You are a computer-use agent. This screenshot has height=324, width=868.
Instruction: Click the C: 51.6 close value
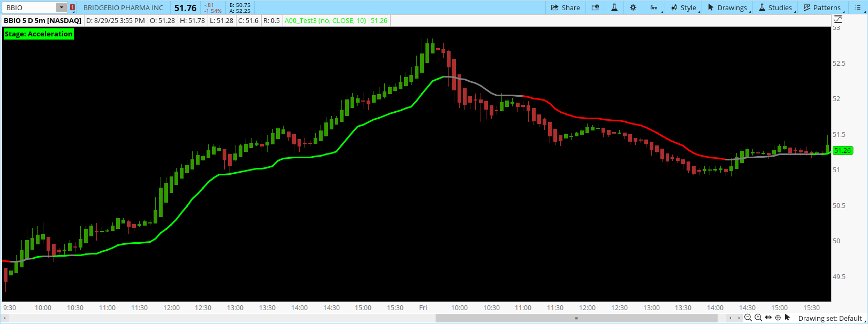(248, 20)
